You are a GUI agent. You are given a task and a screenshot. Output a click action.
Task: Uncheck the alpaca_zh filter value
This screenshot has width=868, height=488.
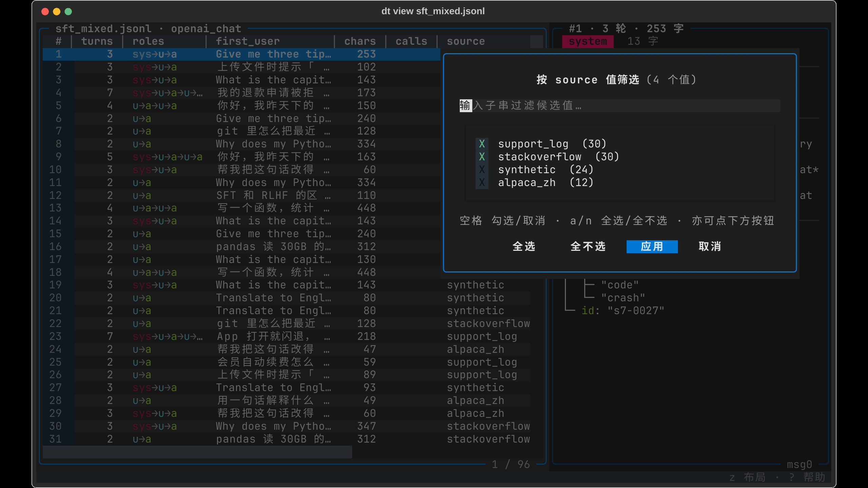coord(482,182)
